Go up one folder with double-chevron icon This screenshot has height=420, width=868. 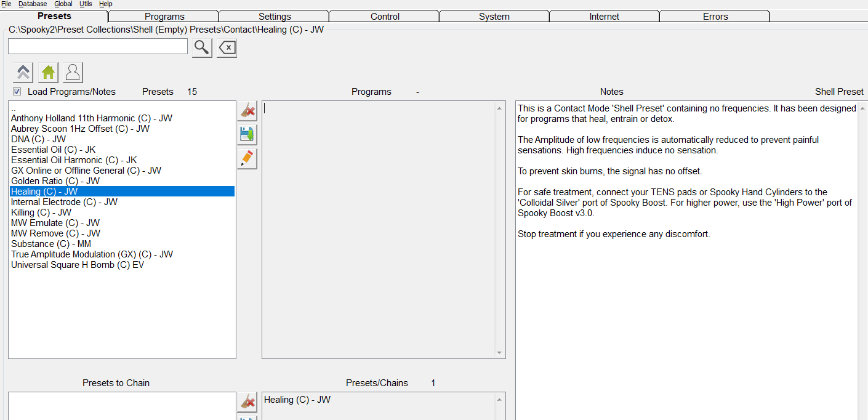[23, 73]
